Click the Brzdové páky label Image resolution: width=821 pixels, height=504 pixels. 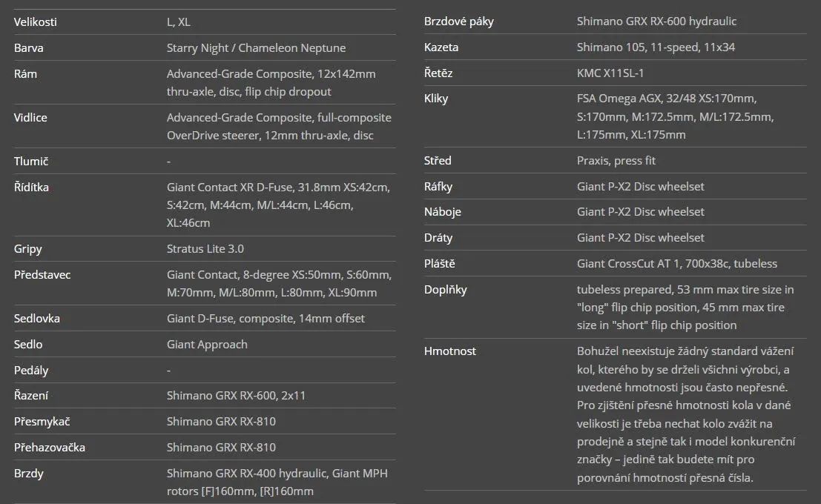[x=458, y=21]
